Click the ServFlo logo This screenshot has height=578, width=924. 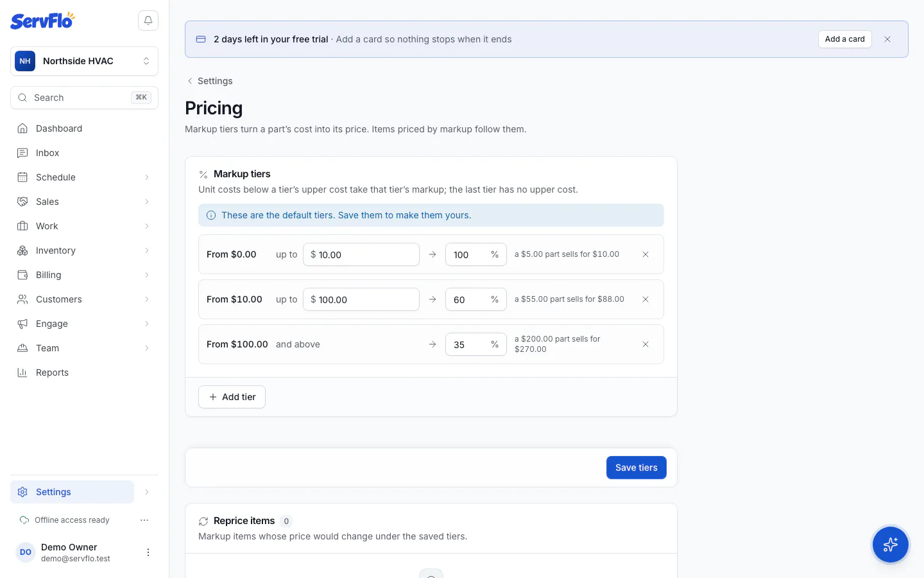(x=42, y=21)
